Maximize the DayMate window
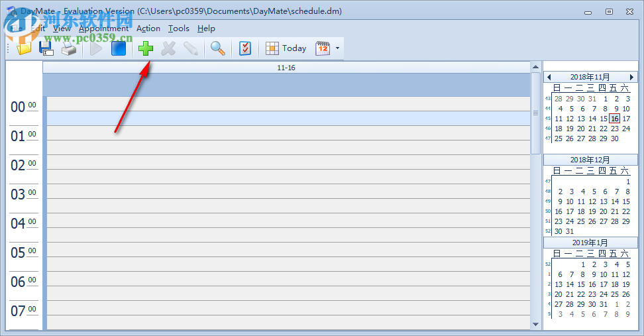 pyautogui.click(x=609, y=11)
